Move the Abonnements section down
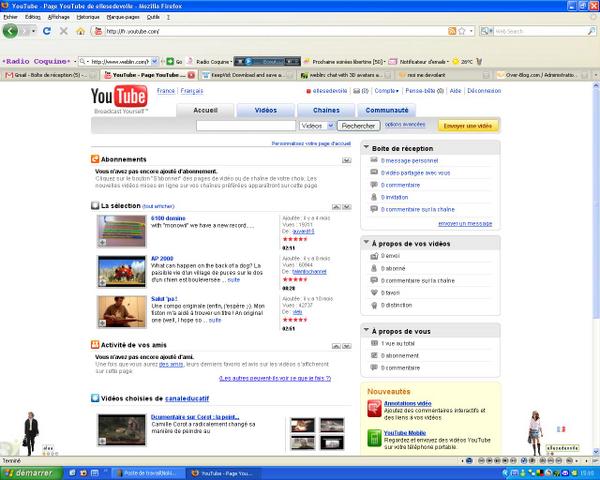 [x=347, y=160]
